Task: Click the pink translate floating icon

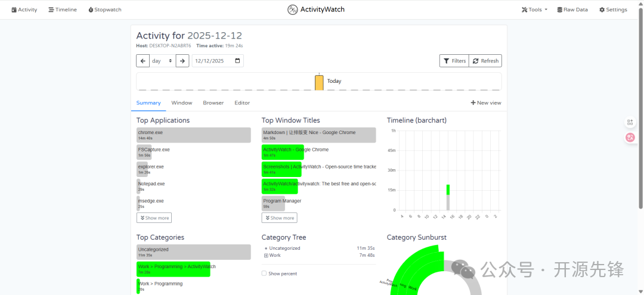Action: [x=630, y=138]
